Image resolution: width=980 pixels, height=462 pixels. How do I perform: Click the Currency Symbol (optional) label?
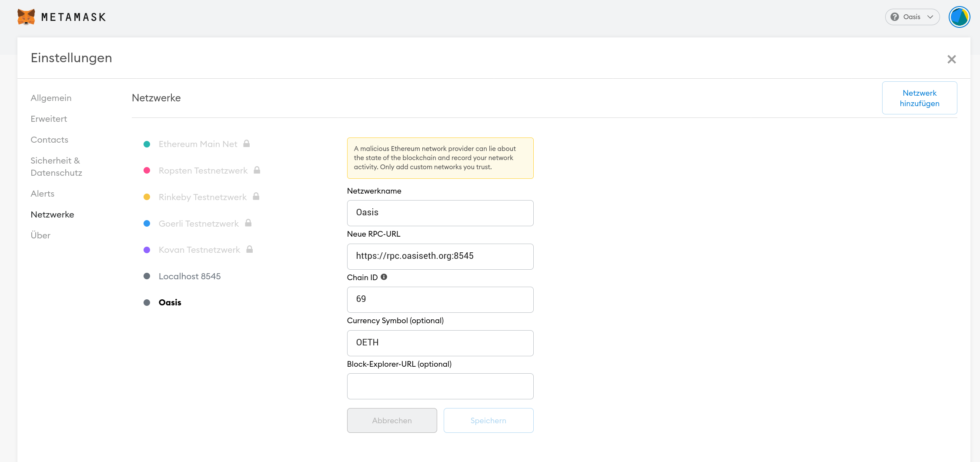click(395, 321)
